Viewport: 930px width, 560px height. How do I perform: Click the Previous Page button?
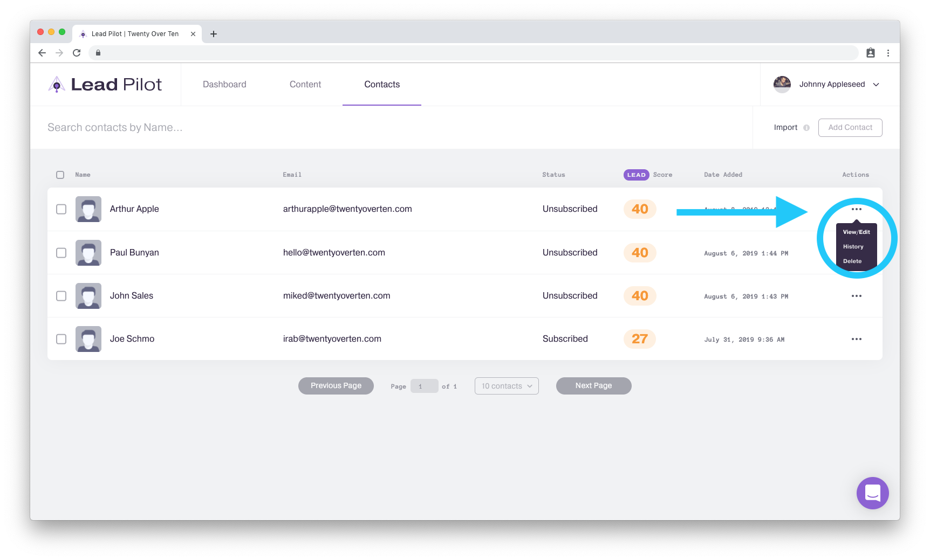[336, 386]
